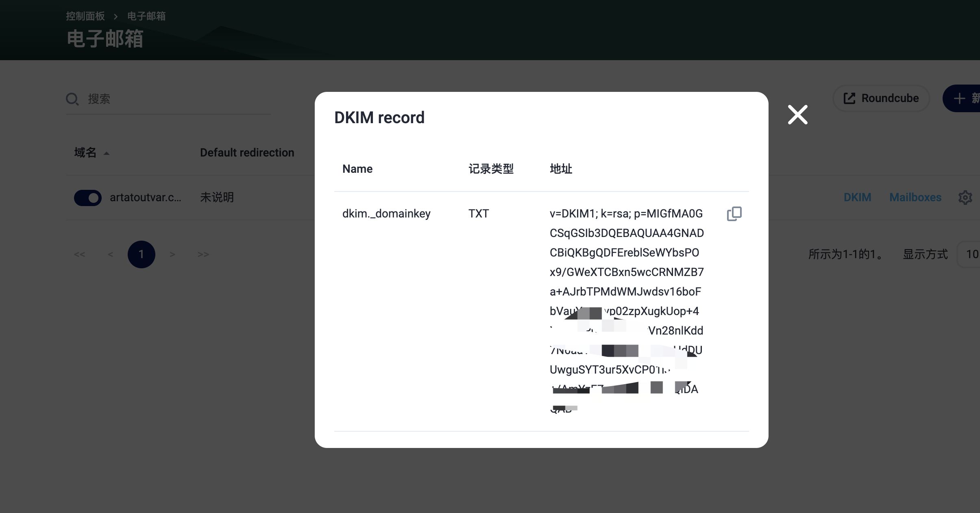Copy the DKIM record value
This screenshot has height=513, width=980.
(734, 214)
